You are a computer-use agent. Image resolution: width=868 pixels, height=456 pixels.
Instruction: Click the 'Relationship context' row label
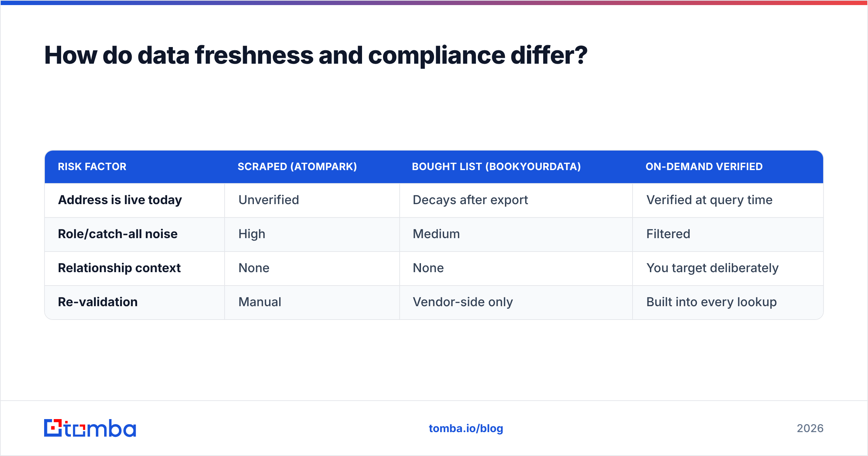point(119,268)
